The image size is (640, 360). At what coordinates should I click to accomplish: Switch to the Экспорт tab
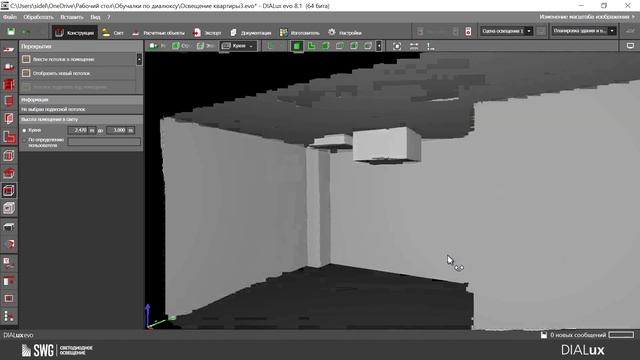tap(207, 33)
